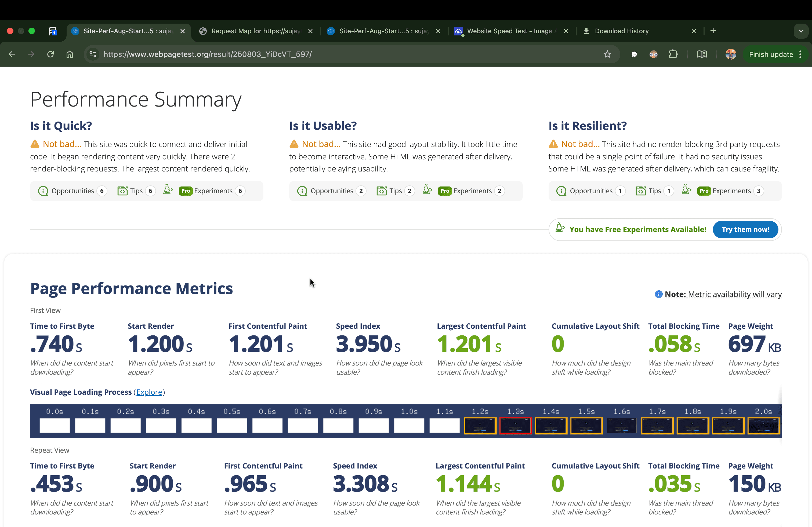Click the Opportunities info icon under Is it Usable?
This screenshot has height=527, width=812.
pyautogui.click(x=302, y=191)
